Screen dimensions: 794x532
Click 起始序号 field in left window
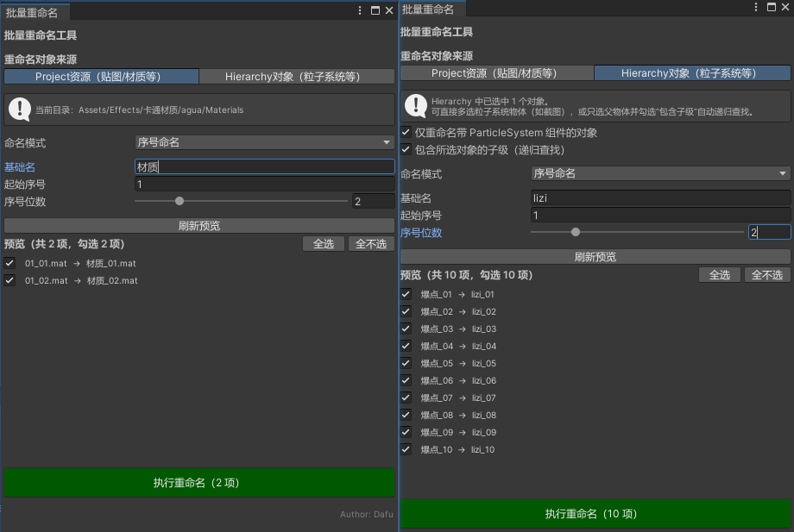(x=264, y=184)
